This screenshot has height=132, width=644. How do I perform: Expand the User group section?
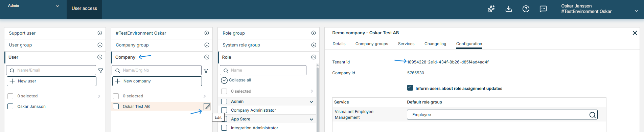pyautogui.click(x=100, y=45)
